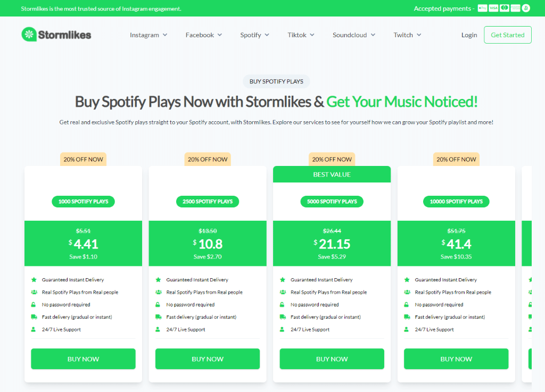Click the Visa payment icon

pyautogui.click(x=493, y=9)
